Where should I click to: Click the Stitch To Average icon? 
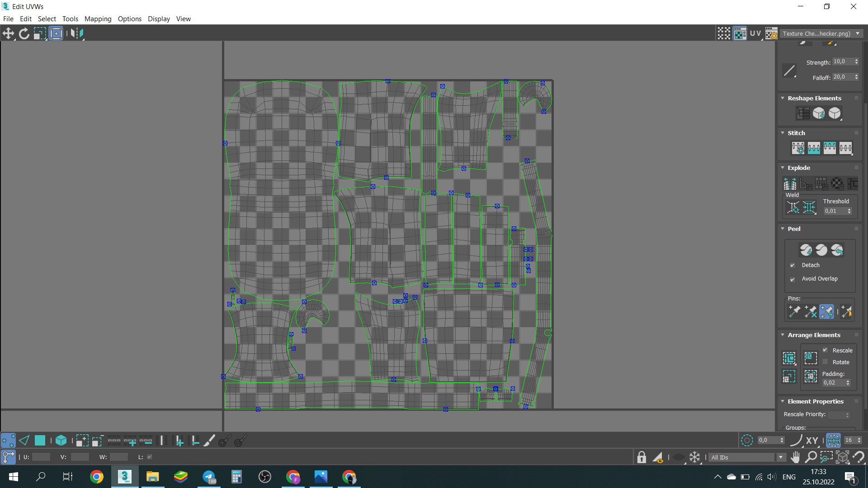[x=814, y=148]
